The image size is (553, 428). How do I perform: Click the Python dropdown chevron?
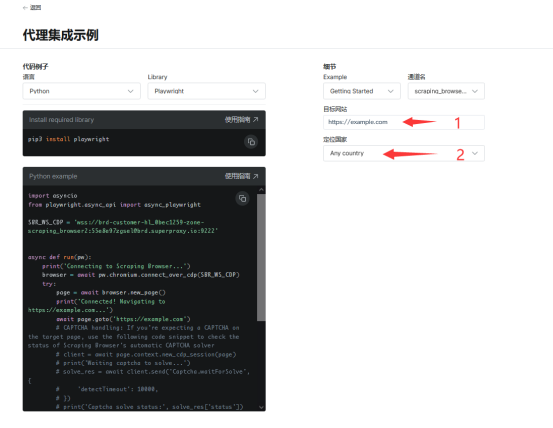(130, 91)
